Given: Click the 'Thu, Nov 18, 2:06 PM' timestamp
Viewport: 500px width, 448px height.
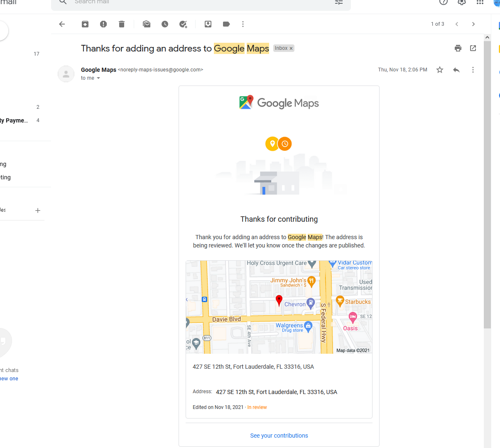Looking at the screenshot, I should coord(402,70).
